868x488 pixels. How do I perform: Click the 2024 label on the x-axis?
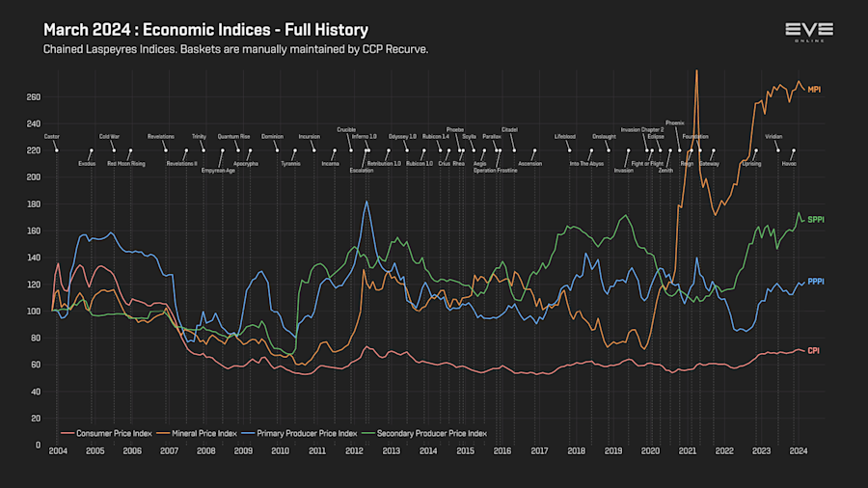point(798,451)
